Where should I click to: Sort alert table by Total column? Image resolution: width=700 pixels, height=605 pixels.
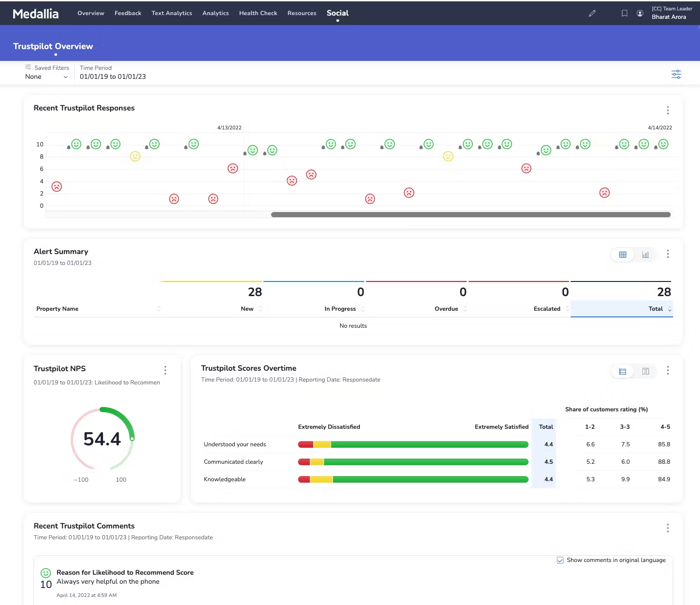pos(656,309)
